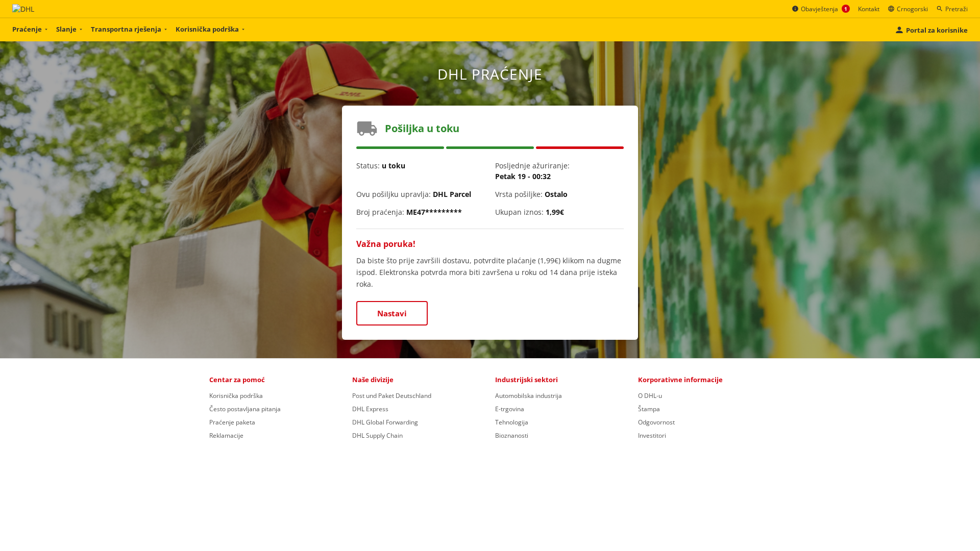
Task: Open O DHL-u link
Action: 650,396
